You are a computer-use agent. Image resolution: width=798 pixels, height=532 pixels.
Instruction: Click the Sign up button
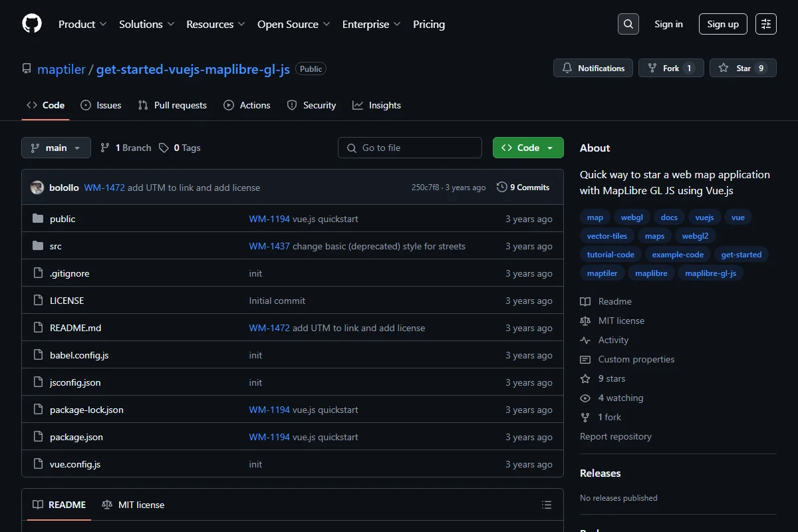[723, 24]
